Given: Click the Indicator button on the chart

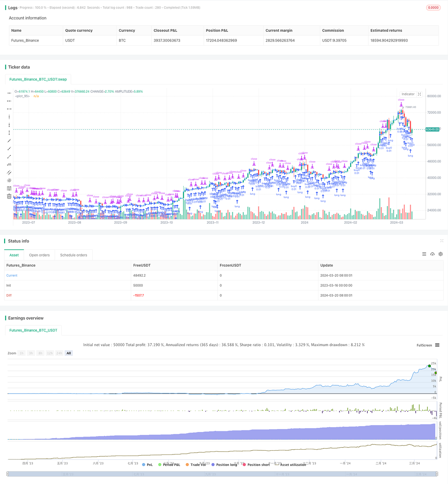Looking at the screenshot, I should coord(408,94).
